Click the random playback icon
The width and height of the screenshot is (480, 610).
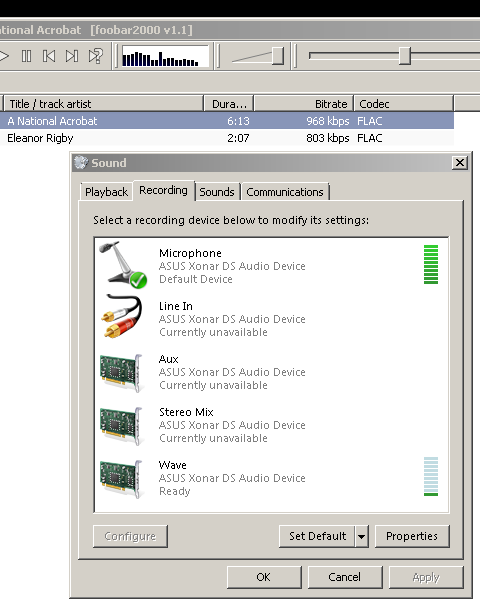(96, 56)
